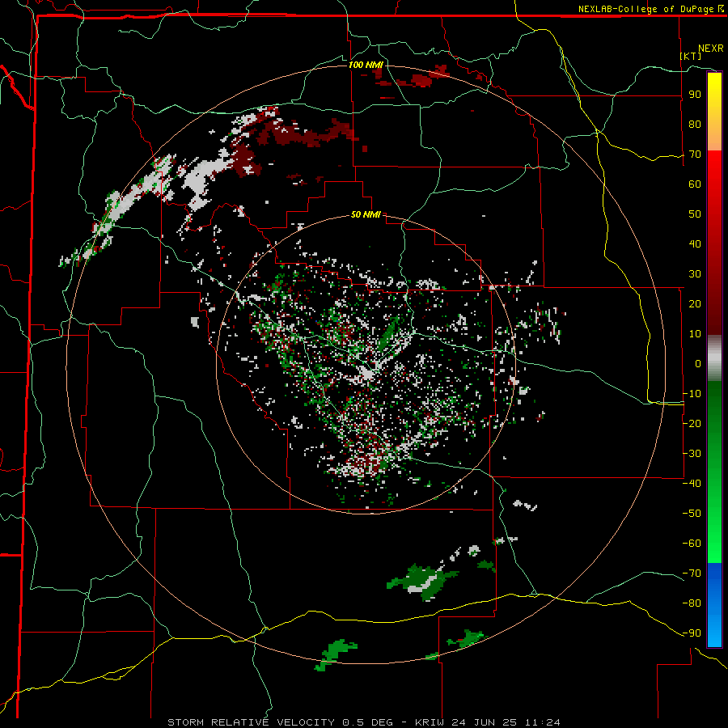The height and width of the screenshot is (728, 728).
Task: Click the NEXR label above the color scale
Action: 710,49
